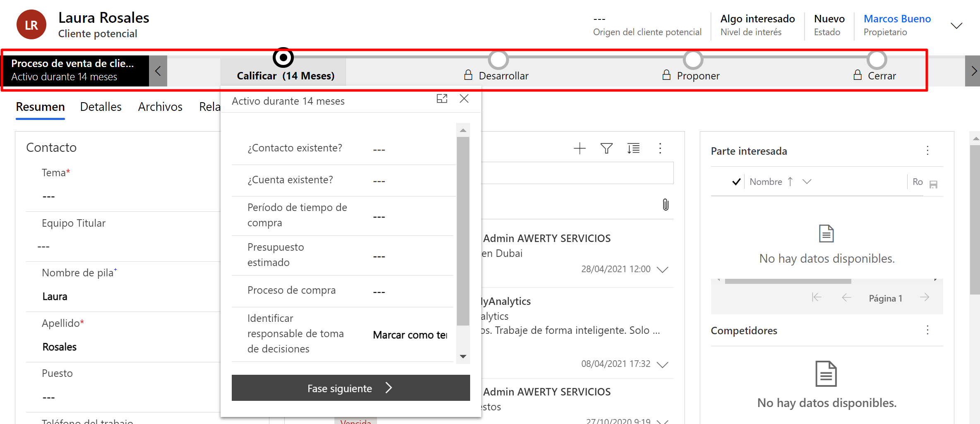Toggle the select-all checkmark in Parte interesada
980x424 pixels.
[736, 182]
